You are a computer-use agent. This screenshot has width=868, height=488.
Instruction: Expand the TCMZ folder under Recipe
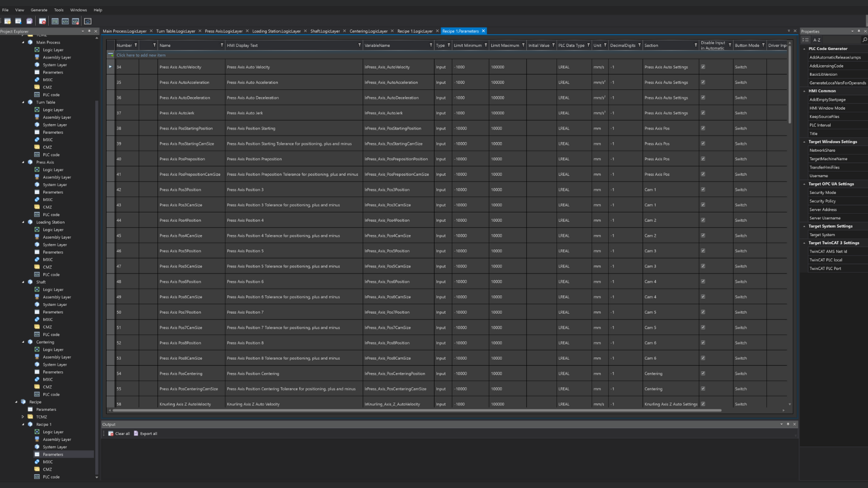pyautogui.click(x=24, y=417)
